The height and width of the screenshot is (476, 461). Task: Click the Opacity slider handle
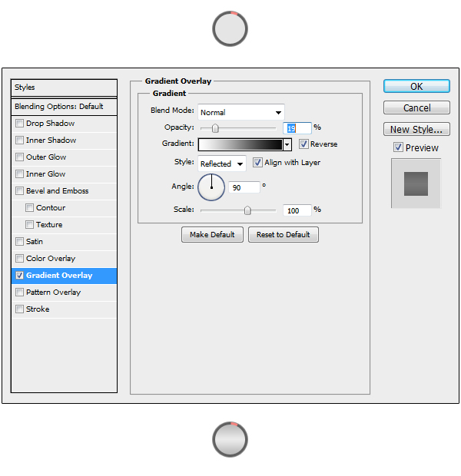tap(215, 128)
